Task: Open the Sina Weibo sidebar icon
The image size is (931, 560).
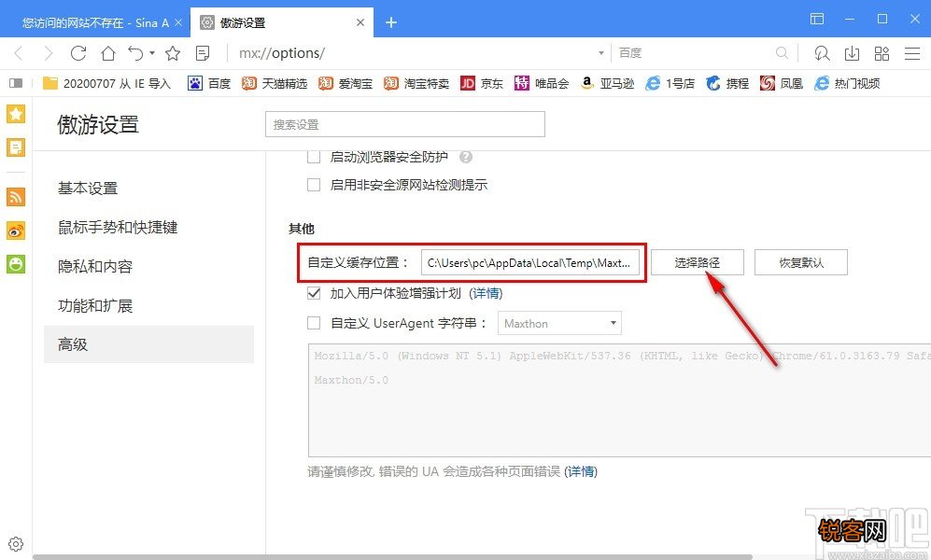Action: [15, 231]
